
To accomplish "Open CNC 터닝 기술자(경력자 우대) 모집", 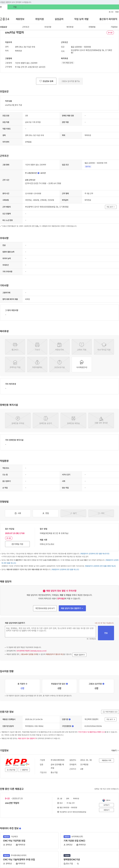I will pyautogui.click(x=19, y=860).
